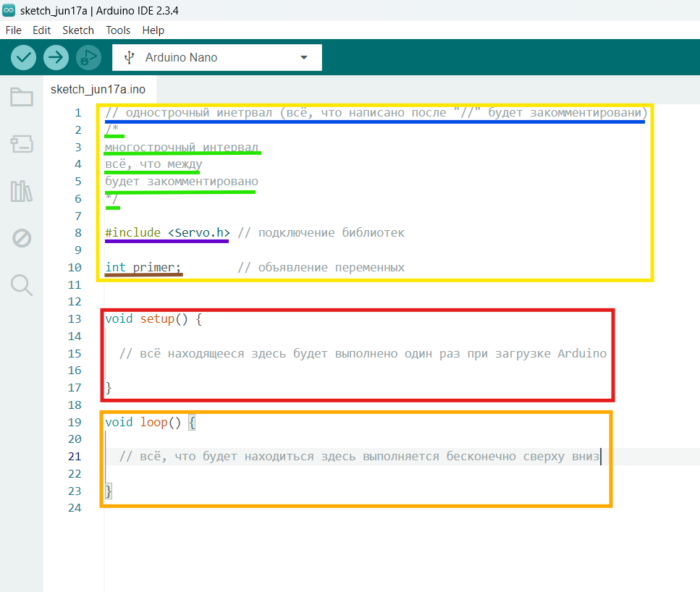Image resolution: width=700 pixels, height=592 pixels.
Task: Click the comment 'подключение библиотек'
Action: tap(332, 232)
